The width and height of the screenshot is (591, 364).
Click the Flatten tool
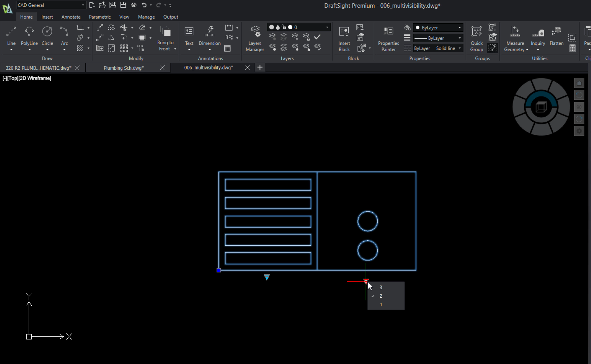pos(556,36)
